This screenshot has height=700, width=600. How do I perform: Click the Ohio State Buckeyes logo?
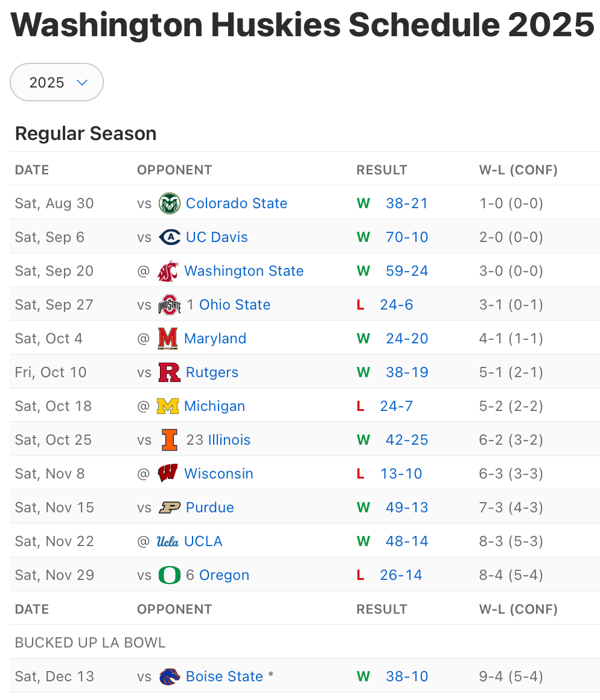tap(170, 305)
